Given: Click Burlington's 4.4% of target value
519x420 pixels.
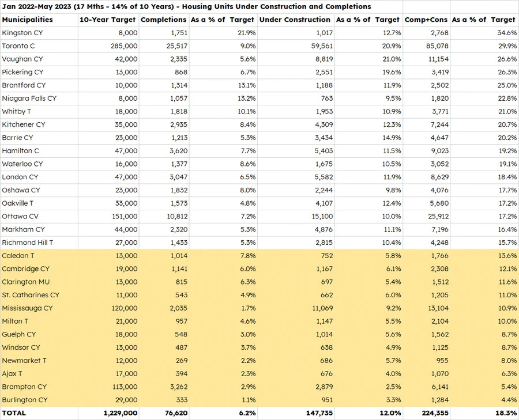Looking at the screenshot, I should (x=509, y=400).
